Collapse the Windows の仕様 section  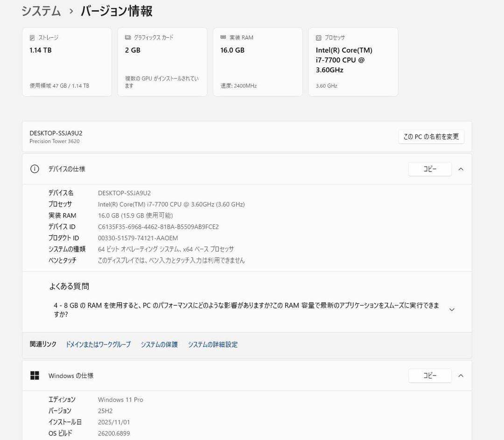[461, 376]
